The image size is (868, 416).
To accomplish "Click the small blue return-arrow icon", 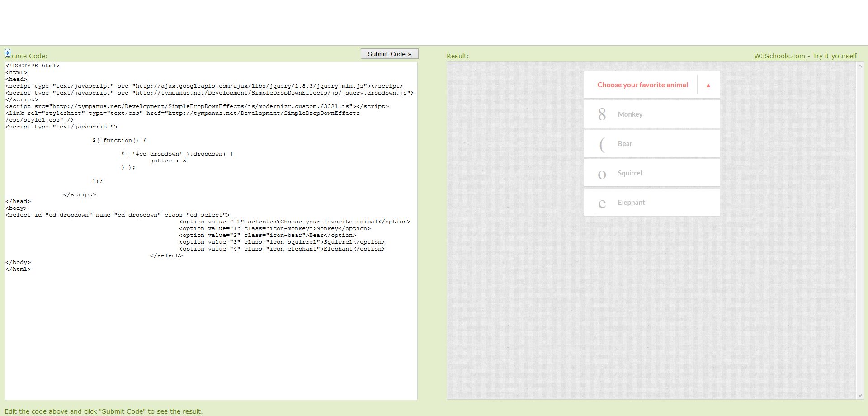I will point(8,52).
